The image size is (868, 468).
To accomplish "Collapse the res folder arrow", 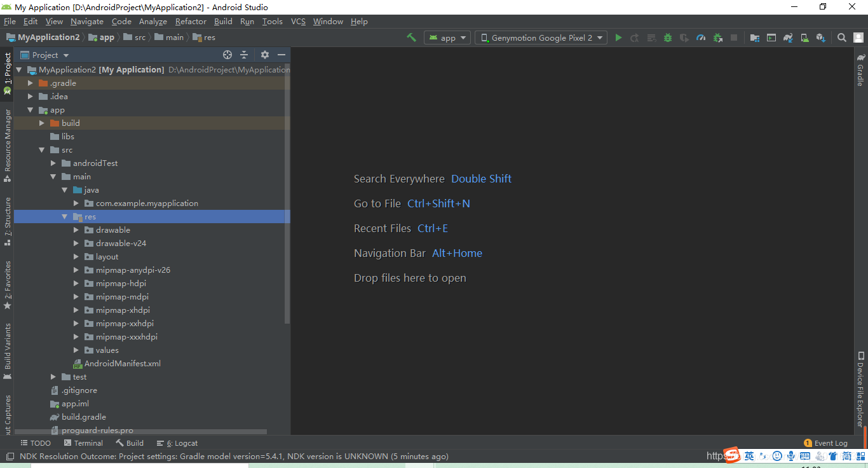I will click(x=64, y=216).
